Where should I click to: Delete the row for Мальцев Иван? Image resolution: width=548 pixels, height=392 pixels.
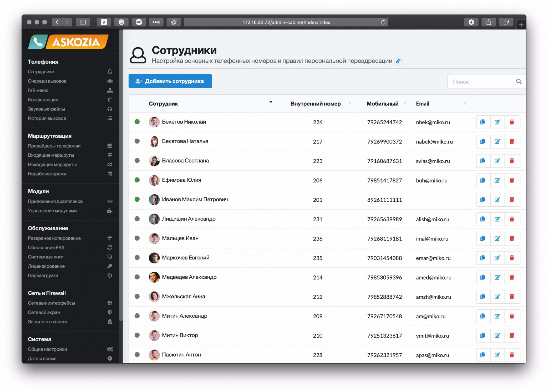pos(512,238)
